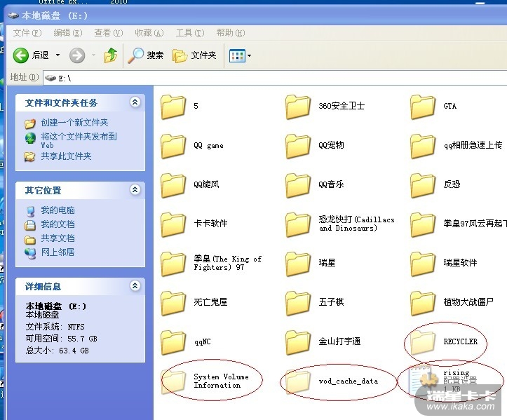Go up one folder level
This screenshot has width=507, height=420.
[111, 55]
